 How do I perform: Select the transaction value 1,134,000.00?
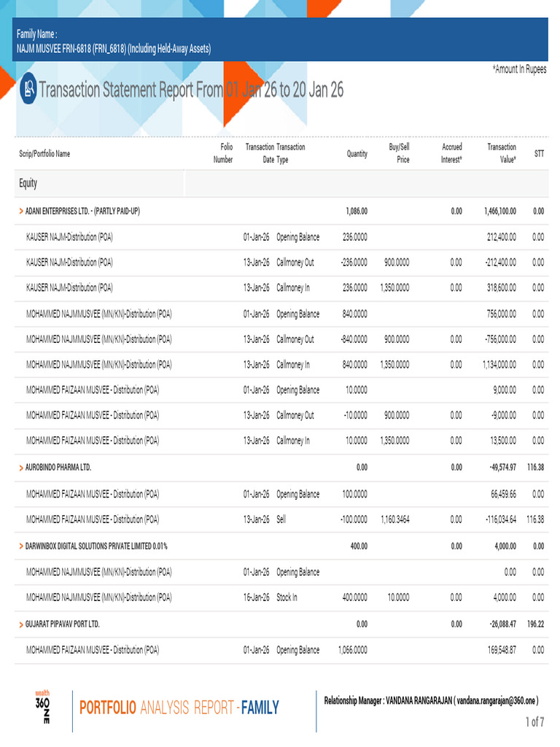point(499,365)
